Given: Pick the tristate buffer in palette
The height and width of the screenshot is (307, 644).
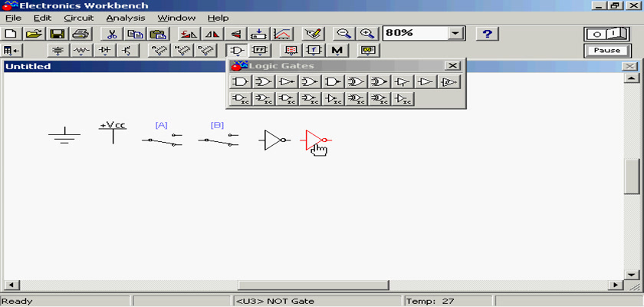Looking at the screenshot, I should tap(402, 82).
